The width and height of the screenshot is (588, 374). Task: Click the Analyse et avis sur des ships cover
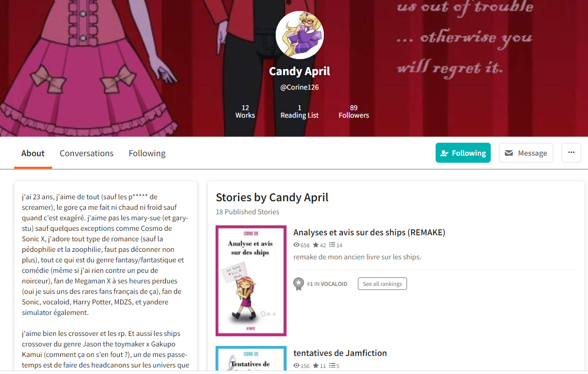click(x=251, y=281)
